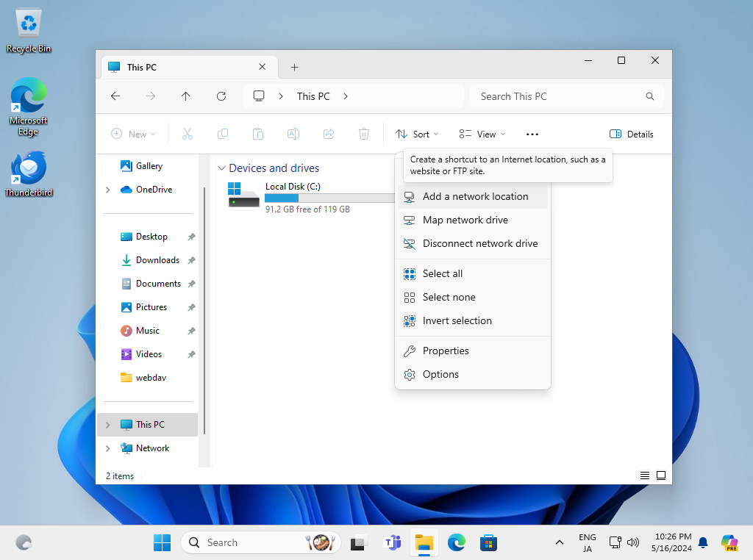Open Recycle Bin on desktop
Viewport: 753px width, 560px height.
(29, 31)
